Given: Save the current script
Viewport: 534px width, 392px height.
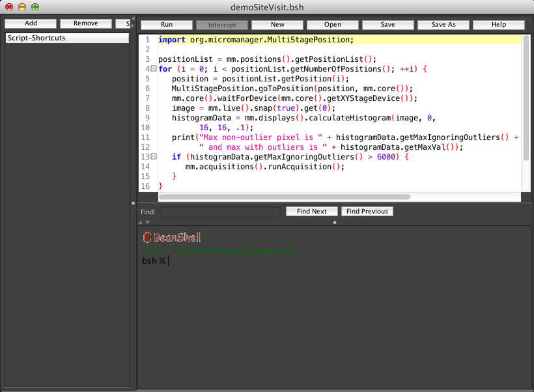Looking at the screenshot, I should pyautogui.click(x=388, y=25).
